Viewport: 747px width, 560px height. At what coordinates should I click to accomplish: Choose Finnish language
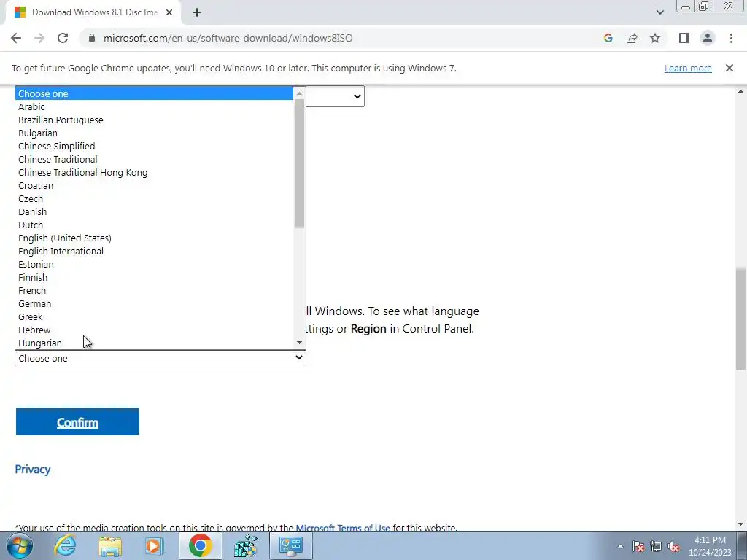point(155,277)
